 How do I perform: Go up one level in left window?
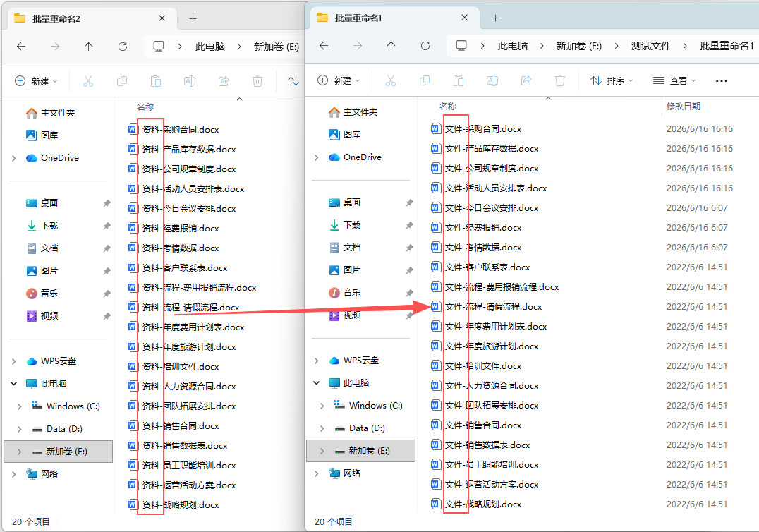89,47
